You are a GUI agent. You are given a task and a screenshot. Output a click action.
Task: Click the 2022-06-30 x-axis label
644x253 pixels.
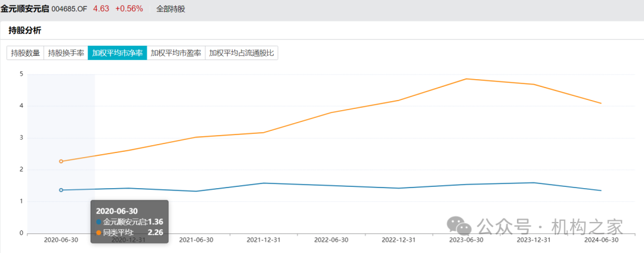331,240
